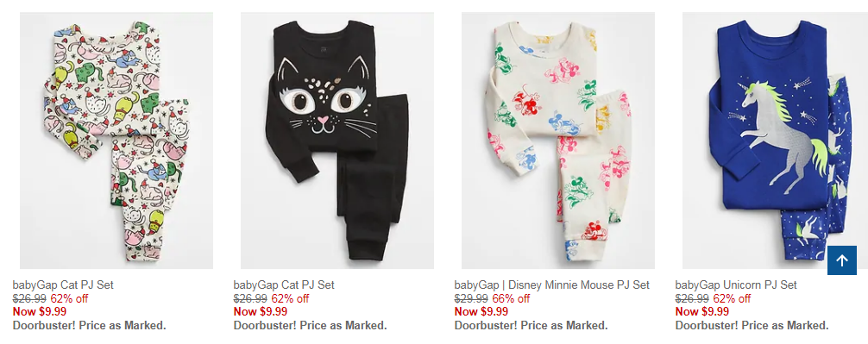The height and width of the screenshot is (344, 868).
Task: Click the struck $26.99 price of black cat set
Action: 250,298
